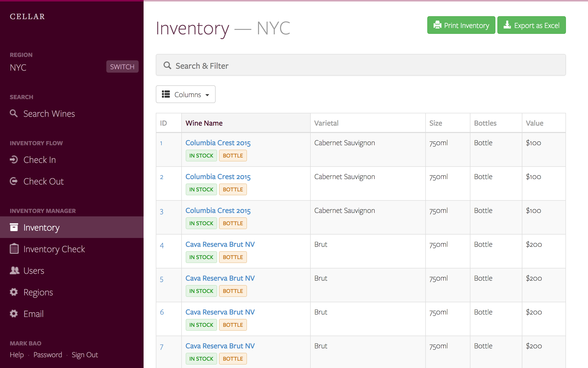Click the $200 value in row 4
This screenshot has width=588, height=368.
(x=534, y=244)
